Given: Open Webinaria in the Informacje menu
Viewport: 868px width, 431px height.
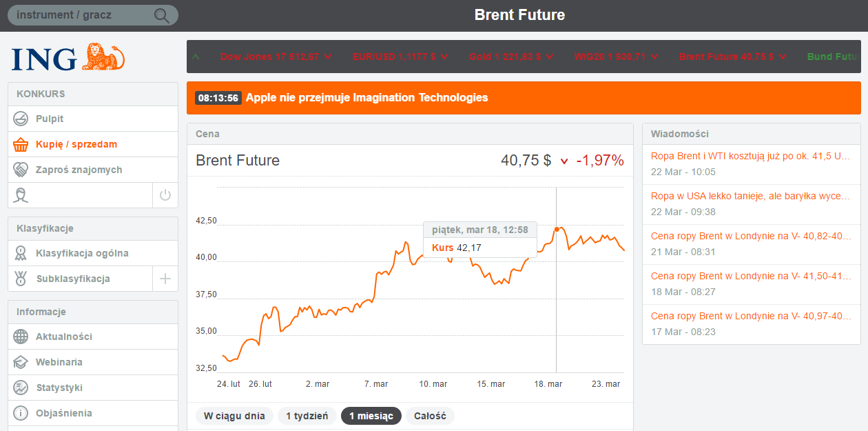Looking at the screenshot, I should point(59,362).
